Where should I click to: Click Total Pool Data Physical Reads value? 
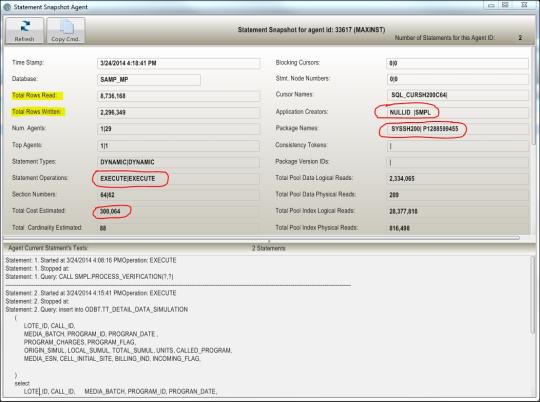click(x=394, y=195)
